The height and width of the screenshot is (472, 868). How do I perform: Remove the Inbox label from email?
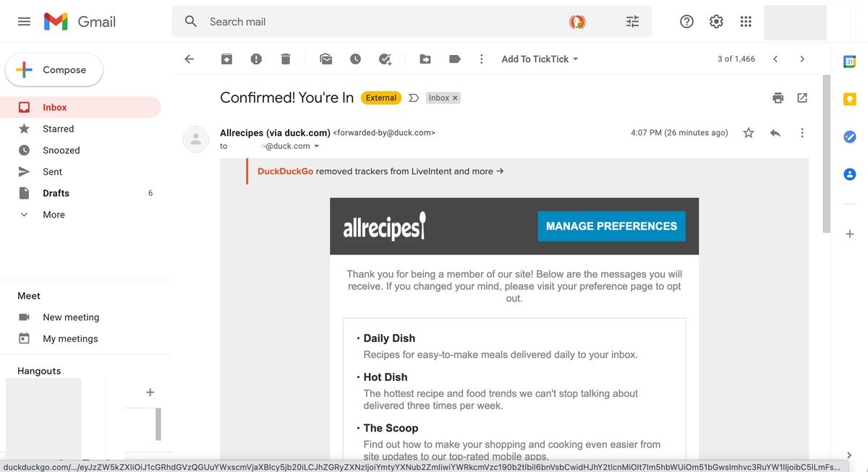455,98
